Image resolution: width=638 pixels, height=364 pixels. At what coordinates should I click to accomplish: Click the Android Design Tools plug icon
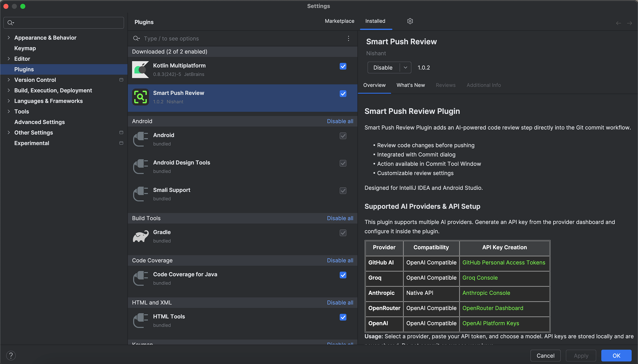tap(140, 167)
